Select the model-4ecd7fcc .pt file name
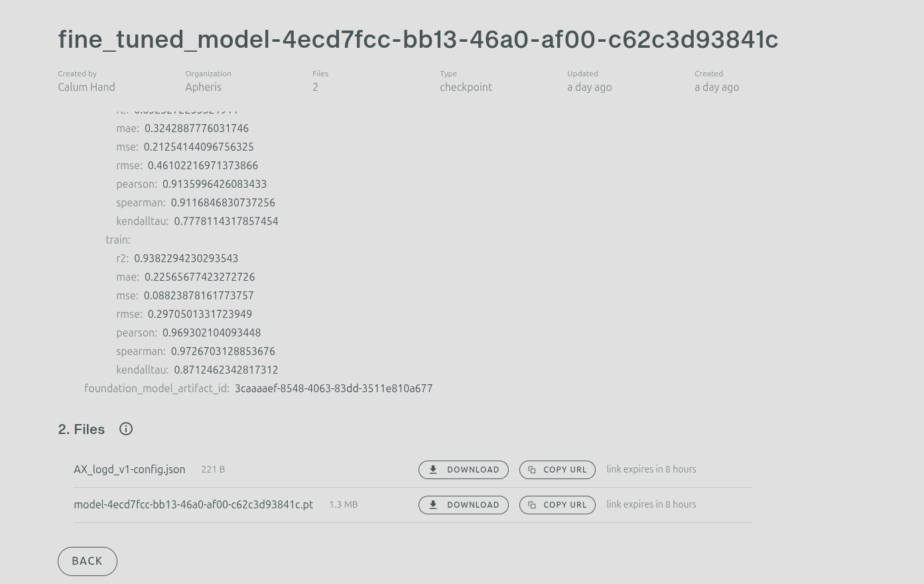This screenshot has height=584, width=924. click(193, 504)
